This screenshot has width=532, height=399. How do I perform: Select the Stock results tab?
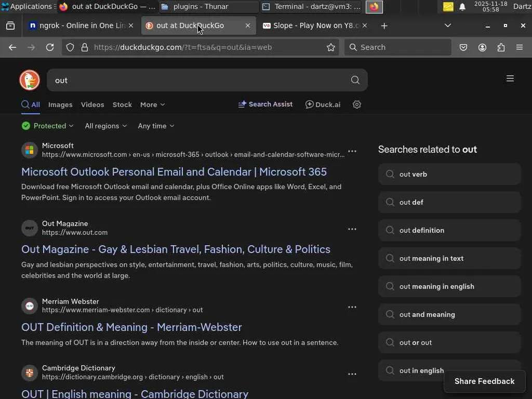tap(122, 105)
